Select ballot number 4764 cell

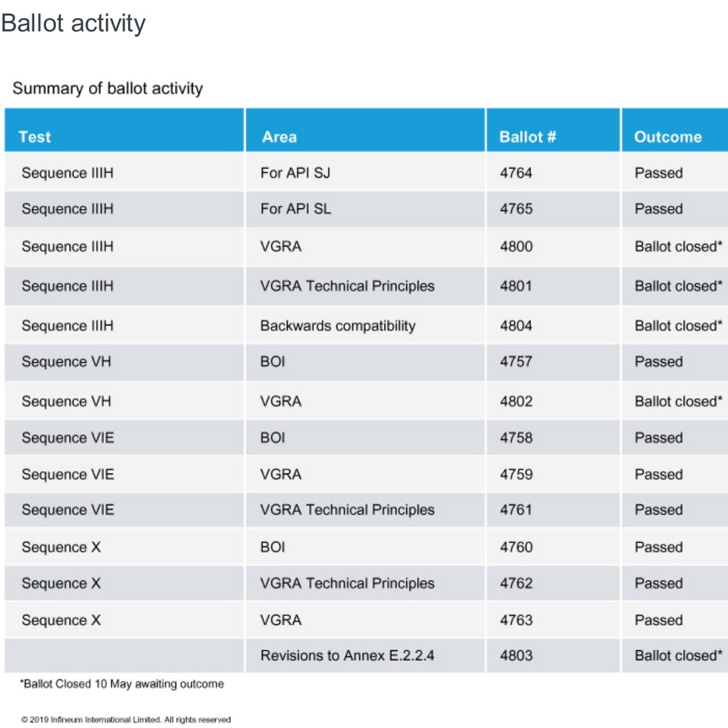[x=553, y=172]
